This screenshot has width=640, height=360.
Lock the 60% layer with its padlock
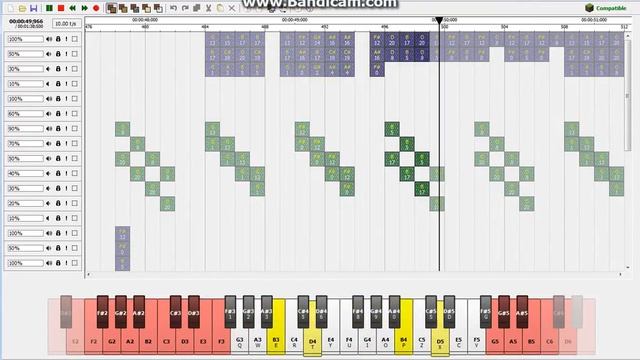point(58,114)
